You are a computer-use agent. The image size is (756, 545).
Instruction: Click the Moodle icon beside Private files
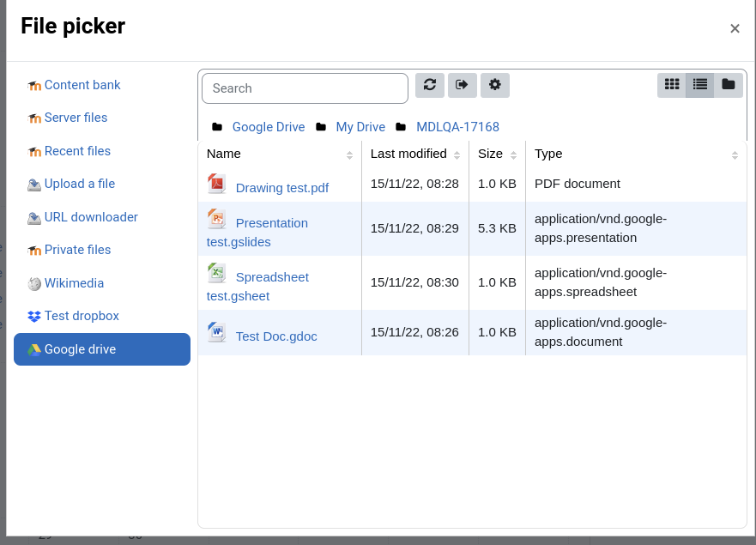point(34,251)
